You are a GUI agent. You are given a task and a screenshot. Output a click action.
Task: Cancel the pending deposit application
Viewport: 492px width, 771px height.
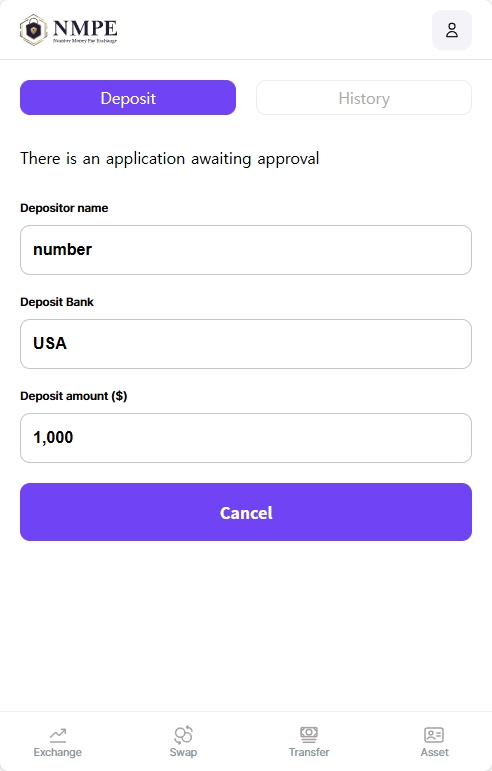(246, 512)
